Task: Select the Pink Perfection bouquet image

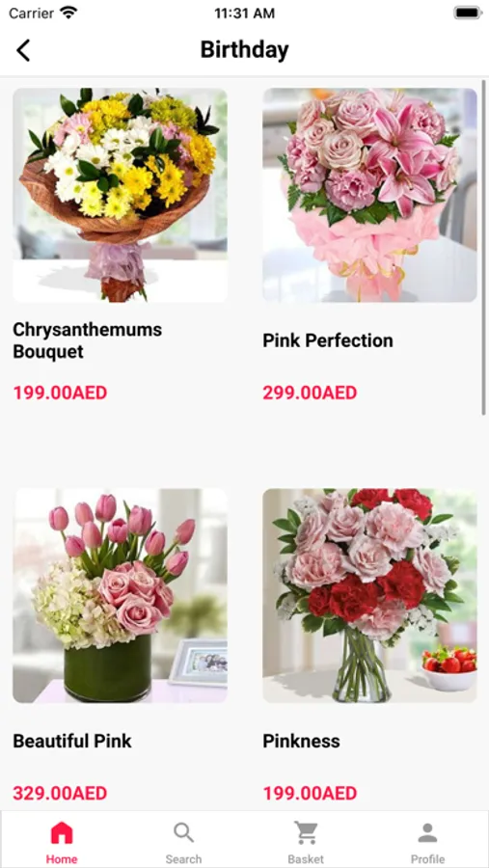Action: [370, 195]
